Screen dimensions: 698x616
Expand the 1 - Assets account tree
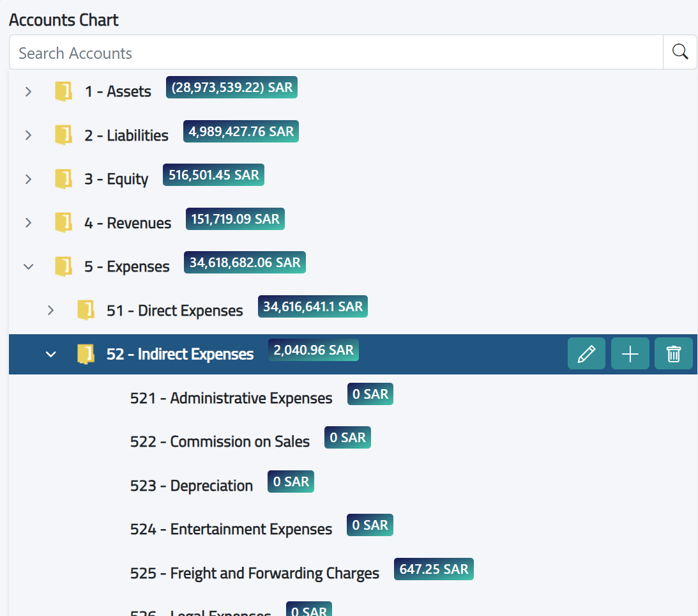(x=28, y=91)
